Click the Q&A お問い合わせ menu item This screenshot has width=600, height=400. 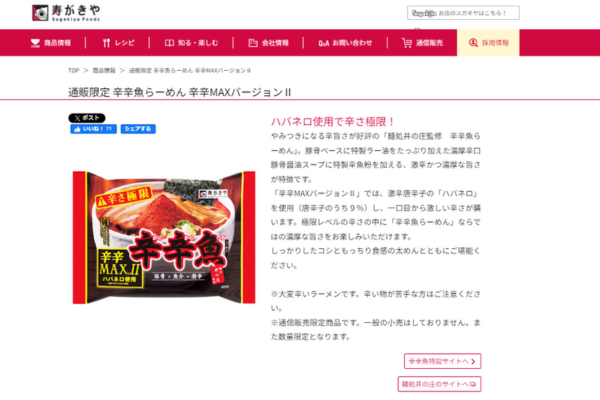point(345,43)
